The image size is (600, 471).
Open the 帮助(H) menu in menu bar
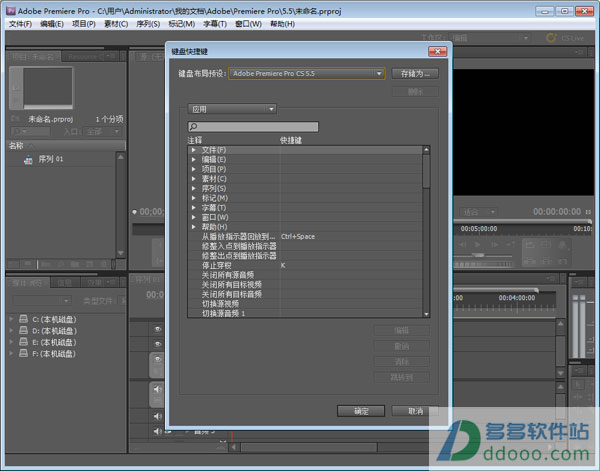pyautogui.click(x=282, y=24)
